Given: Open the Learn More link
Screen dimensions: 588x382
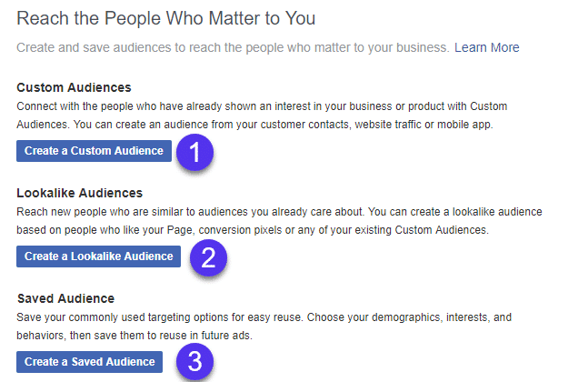Looking at the screenshot, I should tap(486, 46).
